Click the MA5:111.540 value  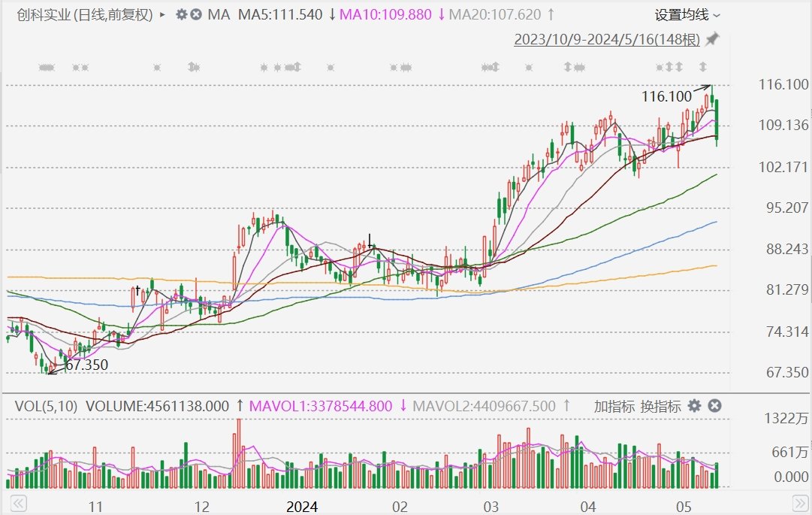(280, 14)
